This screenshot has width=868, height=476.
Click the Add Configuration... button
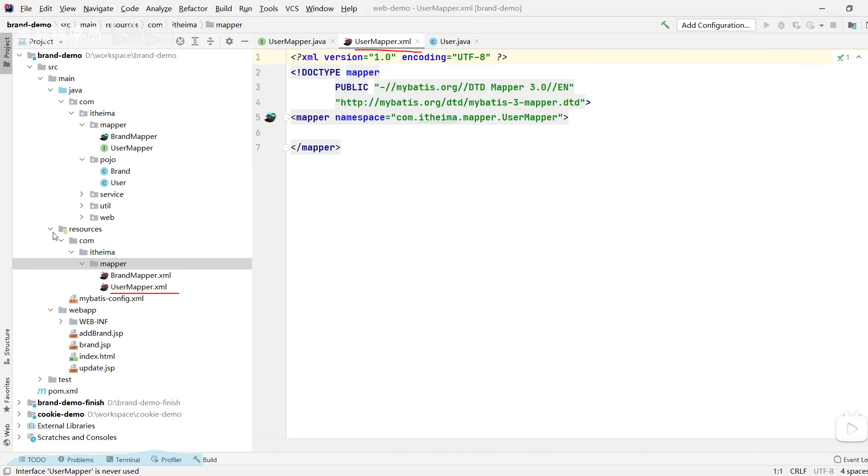(x=716, y=25)
